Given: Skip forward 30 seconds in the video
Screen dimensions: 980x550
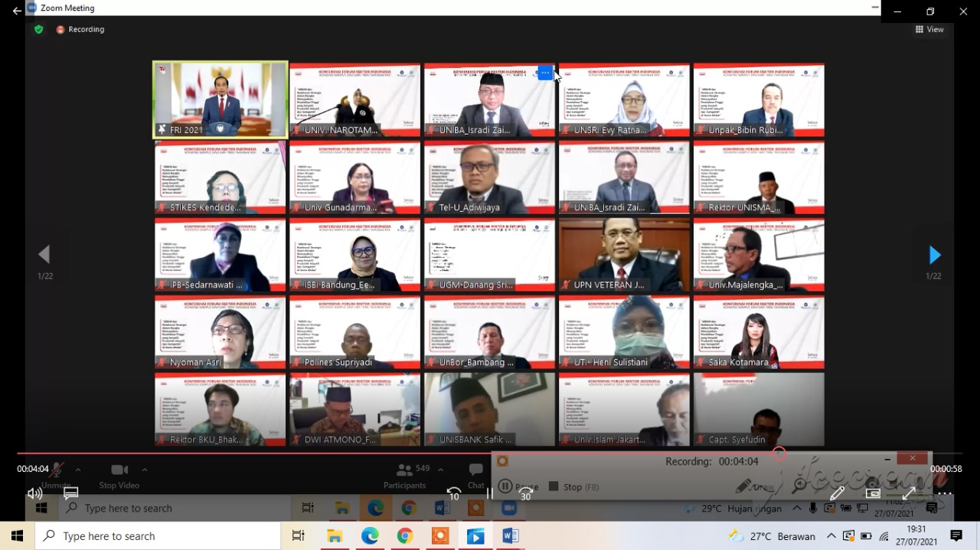Looking at the screenshot, I should [525, 493].
